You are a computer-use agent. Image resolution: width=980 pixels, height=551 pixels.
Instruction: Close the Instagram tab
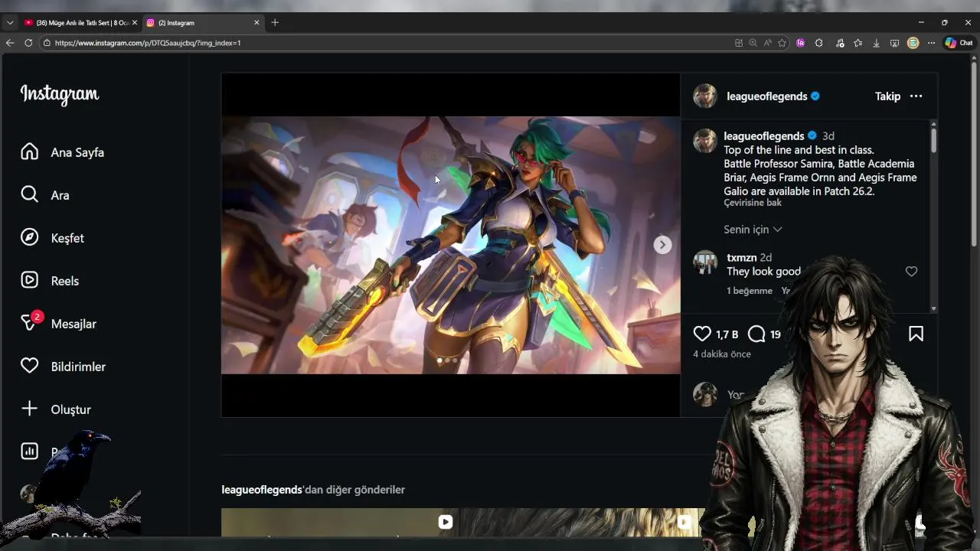click(256, 23)
